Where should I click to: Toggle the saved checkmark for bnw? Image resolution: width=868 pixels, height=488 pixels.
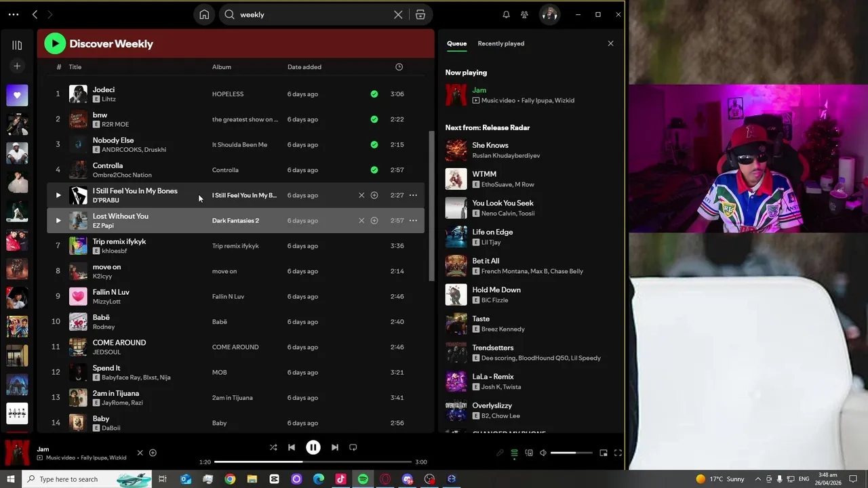point(374,119)
